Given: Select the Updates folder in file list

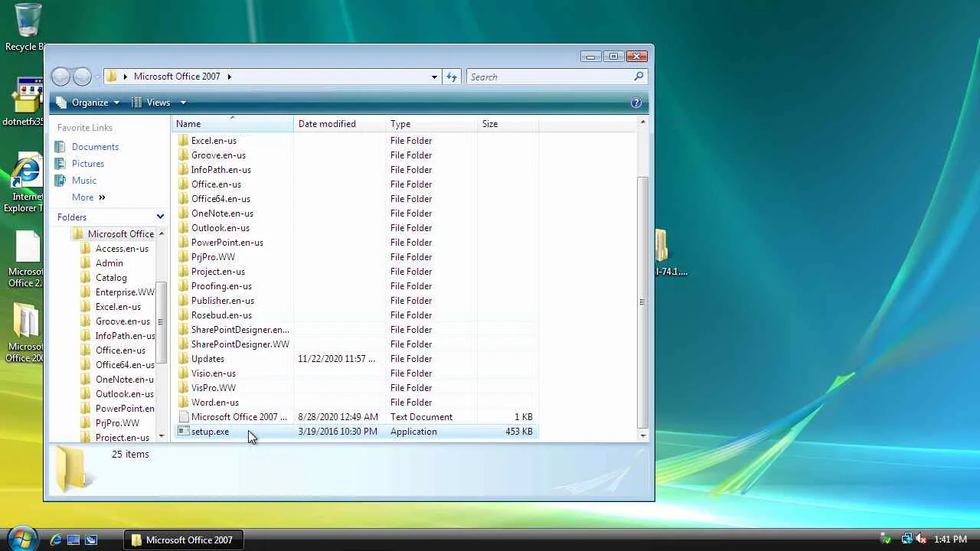Looking at the screenshot, I should pos(207,359).
